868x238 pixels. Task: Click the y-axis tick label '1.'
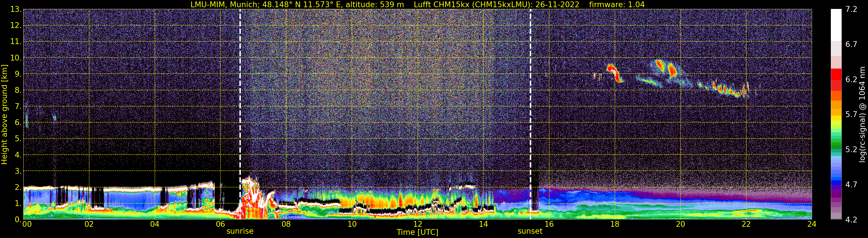point(18,204)
